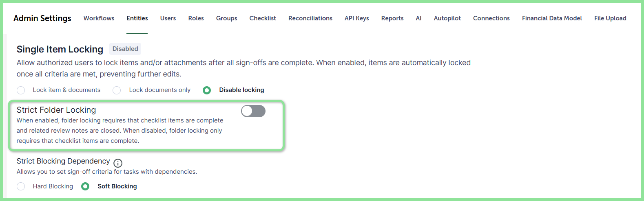
Task: Choose Hard Blocking radio option
Action: click(21, 186)
